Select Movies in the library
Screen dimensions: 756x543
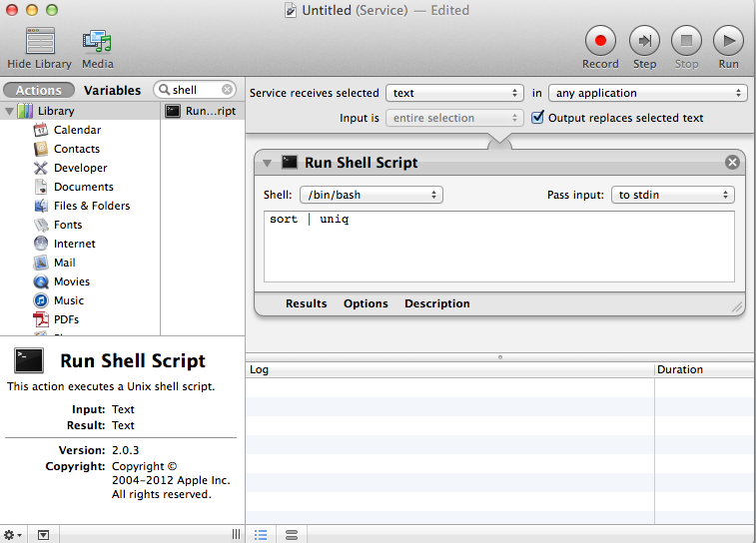click(x=71, y=281)
